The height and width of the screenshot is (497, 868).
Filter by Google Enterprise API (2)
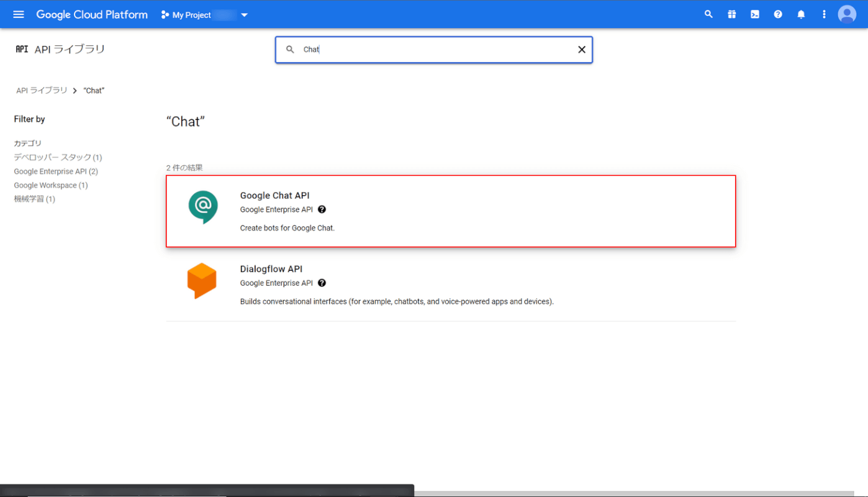tap(56, 171)
